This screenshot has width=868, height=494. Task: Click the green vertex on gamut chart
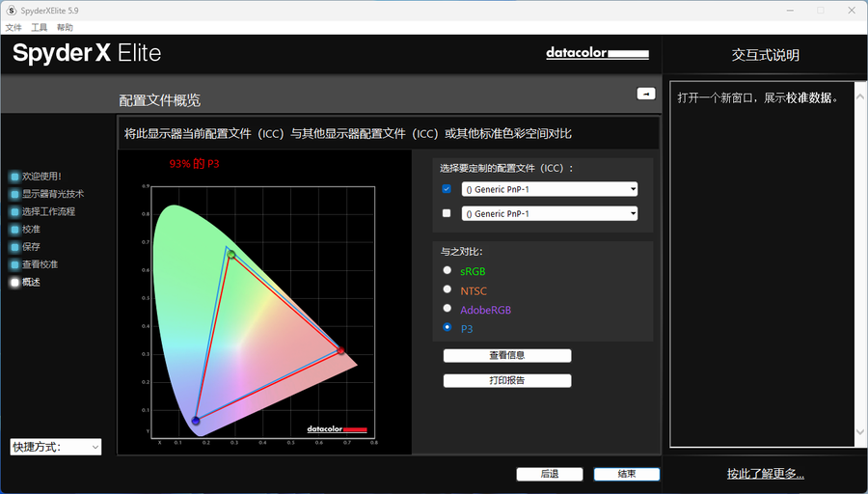(231, 255)
